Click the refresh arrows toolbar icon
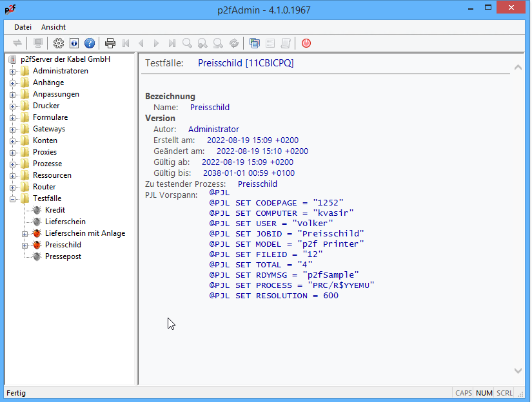This screenshot has height=402, width=532. tap(234, 43)
